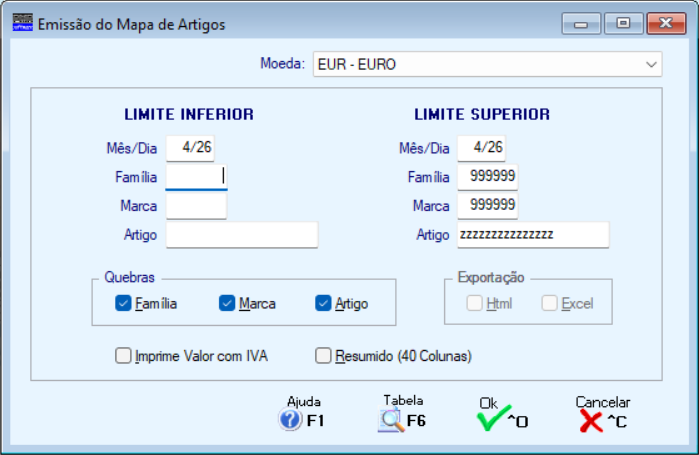
Task: Select the lower limit Artigo field
Action: click(x=241, y=235)
